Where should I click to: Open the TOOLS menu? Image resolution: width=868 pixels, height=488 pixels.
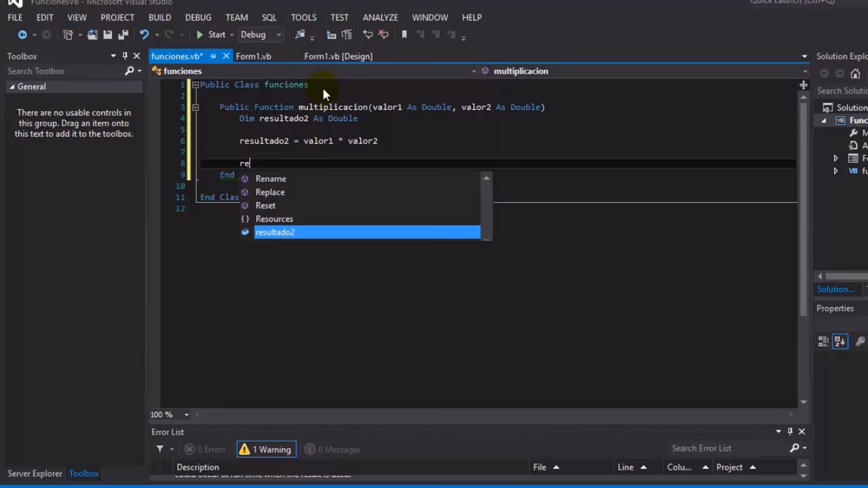coord(304,17)
